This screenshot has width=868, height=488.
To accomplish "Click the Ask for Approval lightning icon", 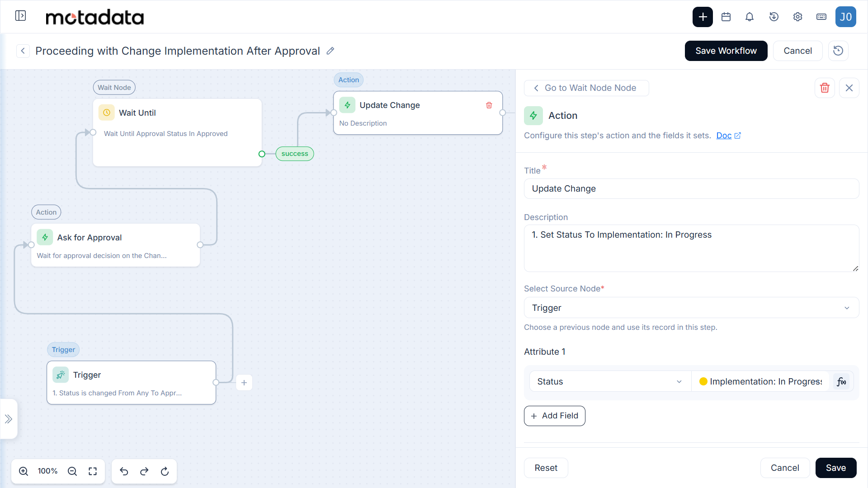I will [x=45, y=237].
